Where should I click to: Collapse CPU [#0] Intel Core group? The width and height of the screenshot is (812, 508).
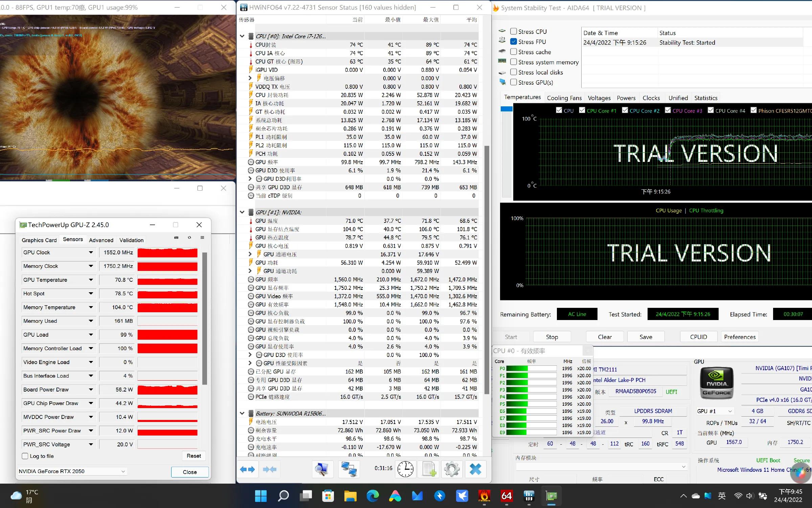(x=242, y=36)
